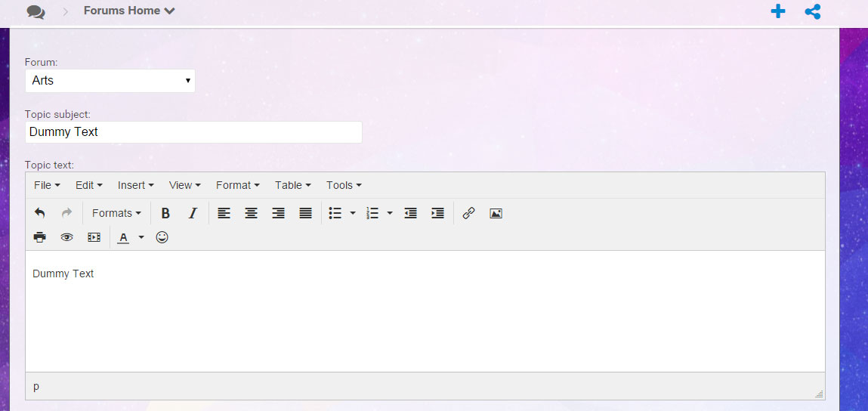Open the Forum selection dropdown showing Arts
Screen dimensions: 868x411
point(110,81)
